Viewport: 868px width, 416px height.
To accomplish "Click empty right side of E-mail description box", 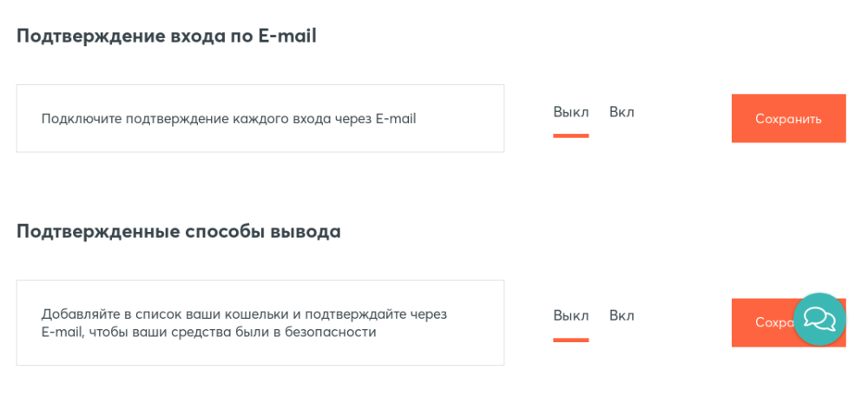I will point(464,119).
